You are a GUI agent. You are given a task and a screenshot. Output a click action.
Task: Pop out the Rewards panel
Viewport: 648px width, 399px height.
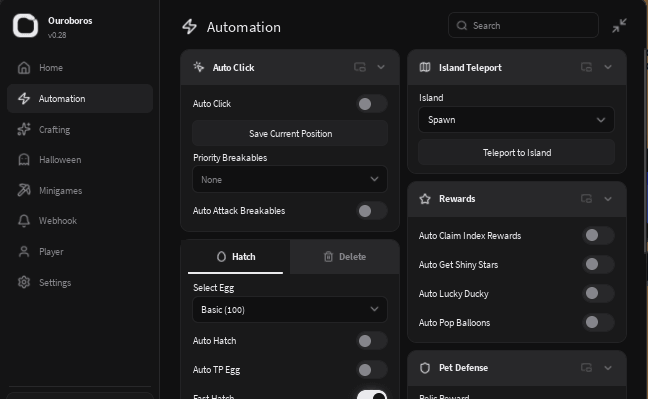[x=586, y=199]
